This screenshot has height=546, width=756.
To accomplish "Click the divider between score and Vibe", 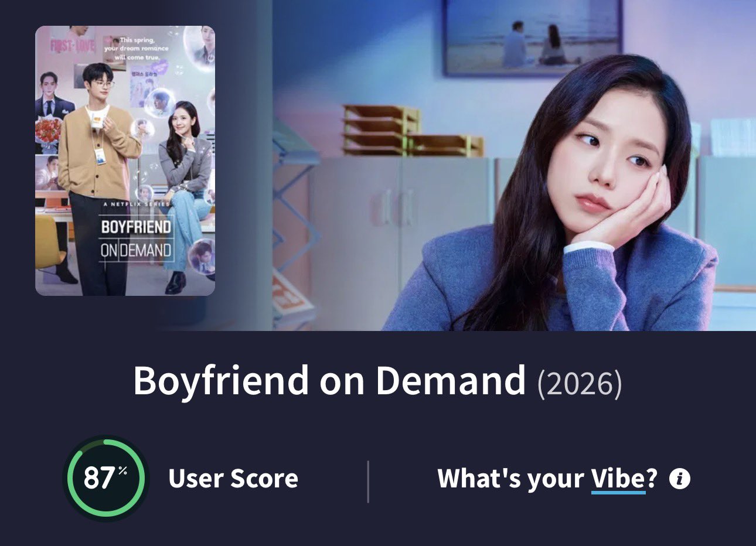I will (x=368, y=482).
